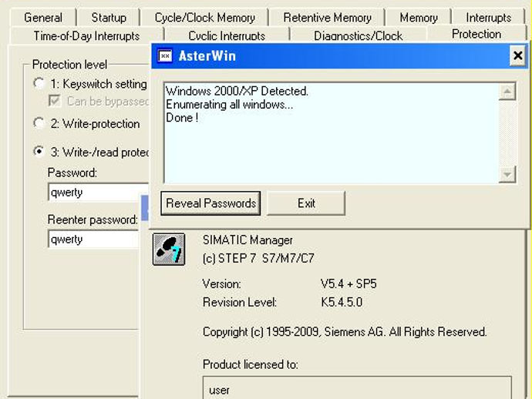Go to the Memory tab
532x399 pixels.
419,17
